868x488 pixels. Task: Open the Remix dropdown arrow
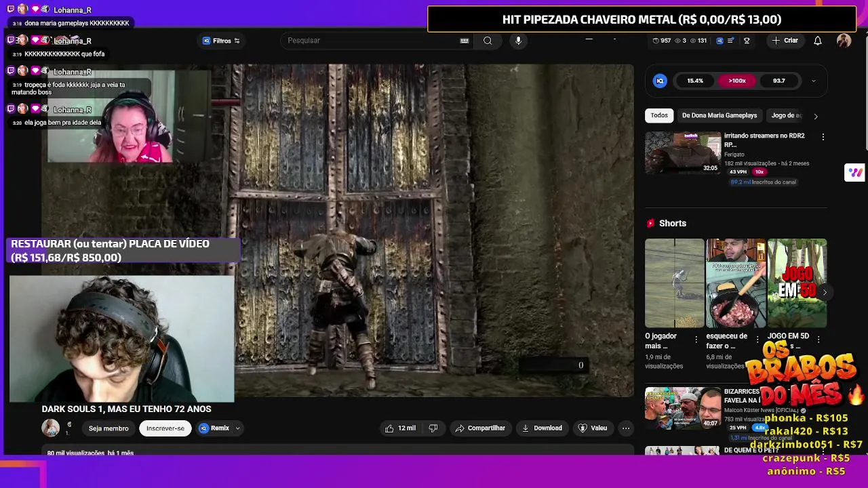(237, 428)
